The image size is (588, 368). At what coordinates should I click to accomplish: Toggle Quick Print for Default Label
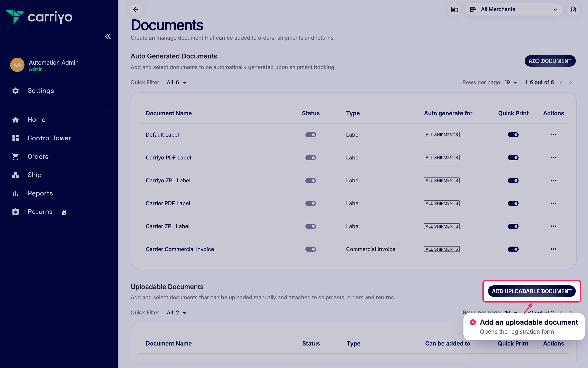click(513, 135)
